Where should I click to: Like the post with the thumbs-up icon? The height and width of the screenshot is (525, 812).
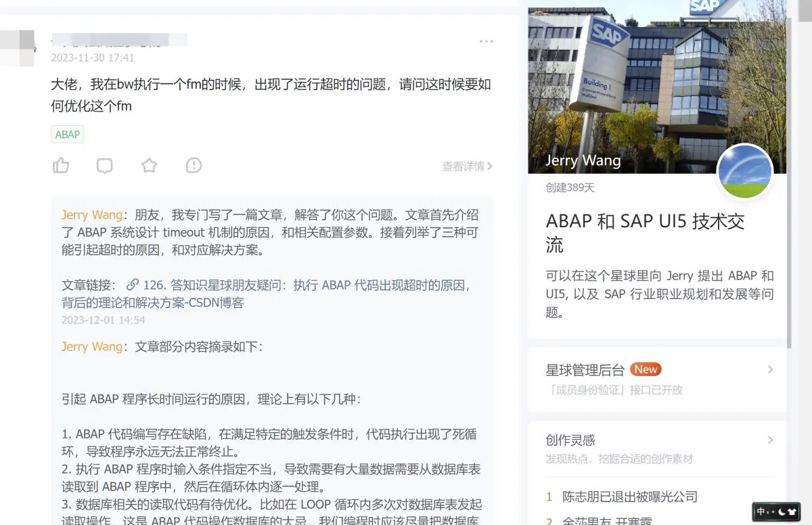coord(61,165)
